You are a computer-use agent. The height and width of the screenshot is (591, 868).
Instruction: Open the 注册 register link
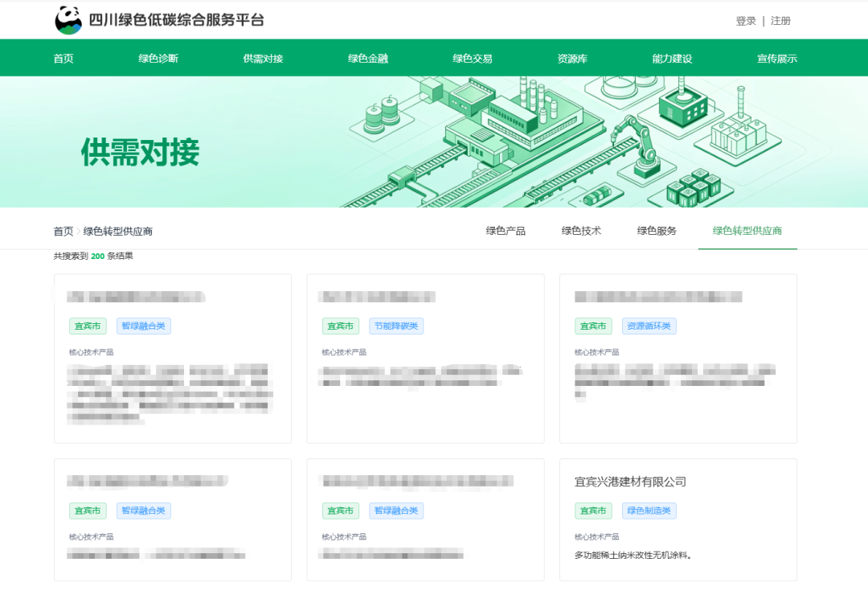[x=780, y=21]
